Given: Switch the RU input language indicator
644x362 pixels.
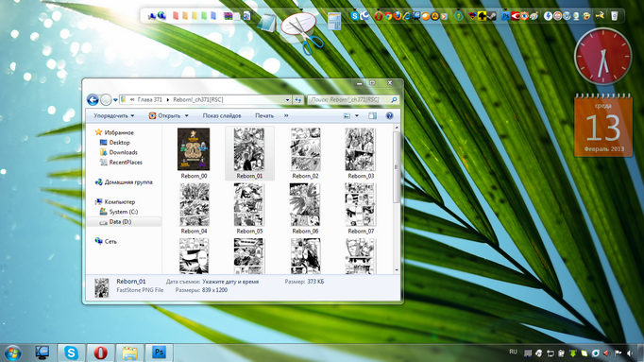Looking at the screenshot, I should coord(513,353).
